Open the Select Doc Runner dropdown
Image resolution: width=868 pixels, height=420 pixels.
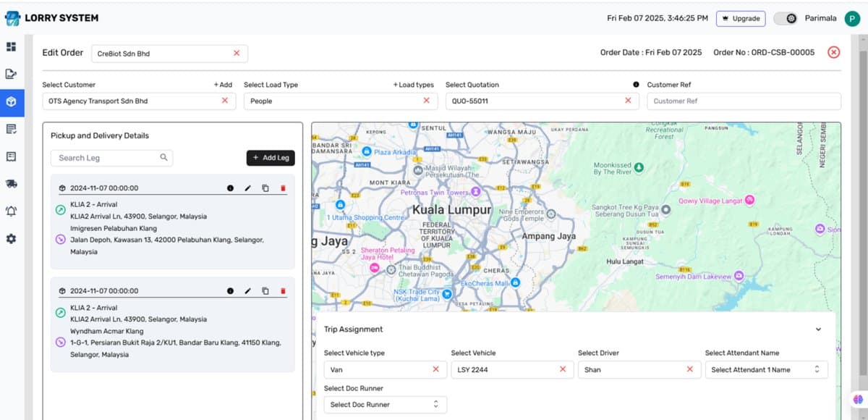pyautogui.click(x=386, y=404)
